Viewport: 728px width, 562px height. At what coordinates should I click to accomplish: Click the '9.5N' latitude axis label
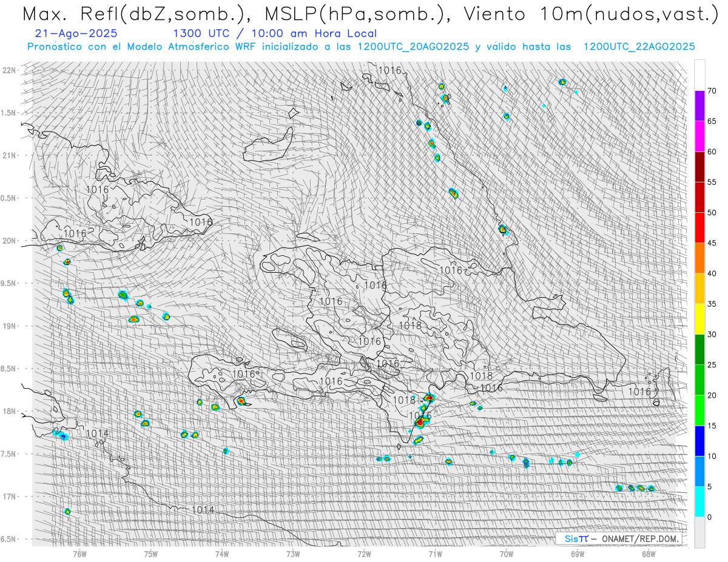[9, 283]
